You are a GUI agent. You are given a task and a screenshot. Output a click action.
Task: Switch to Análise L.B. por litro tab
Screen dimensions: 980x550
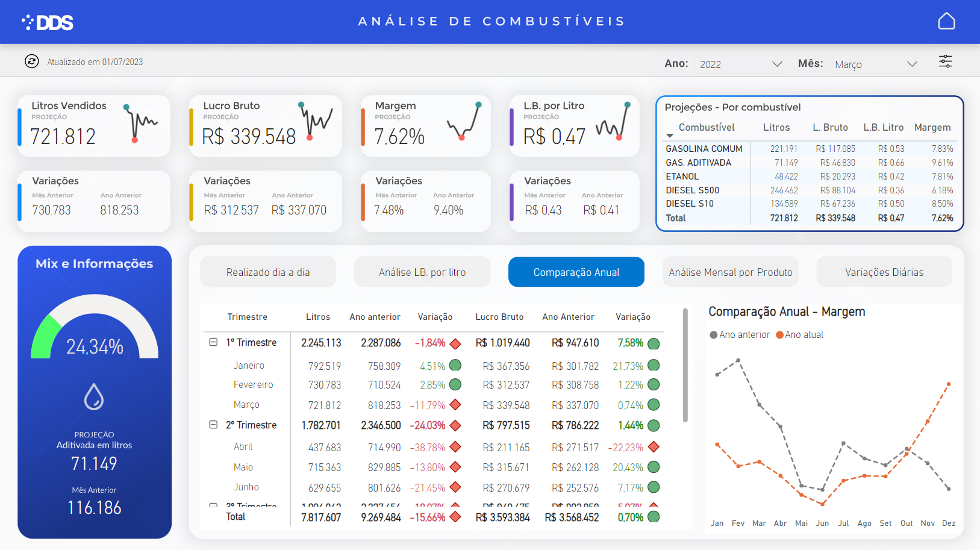pyautogui.click(x=422, y=272)
